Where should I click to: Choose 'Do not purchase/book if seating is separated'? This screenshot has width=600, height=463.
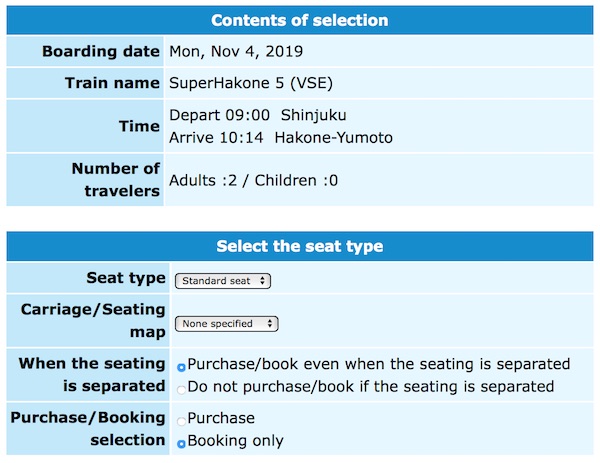coord(181,388)
